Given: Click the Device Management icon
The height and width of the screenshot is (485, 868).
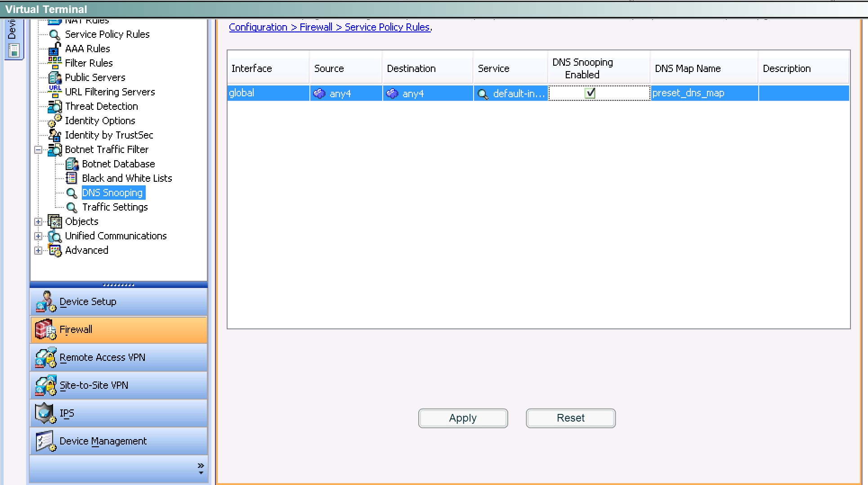Looking at the screenshot, I should tap(45, 441).
